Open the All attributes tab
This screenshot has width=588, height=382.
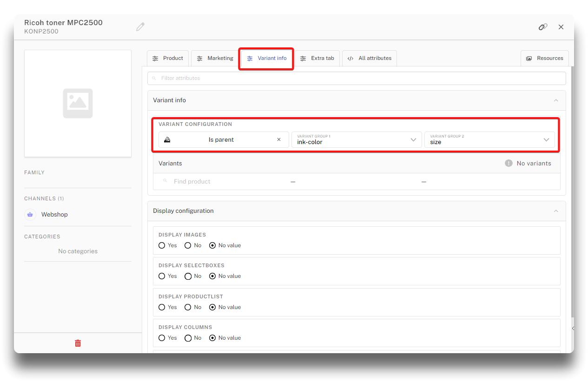[x=370, y=58]
